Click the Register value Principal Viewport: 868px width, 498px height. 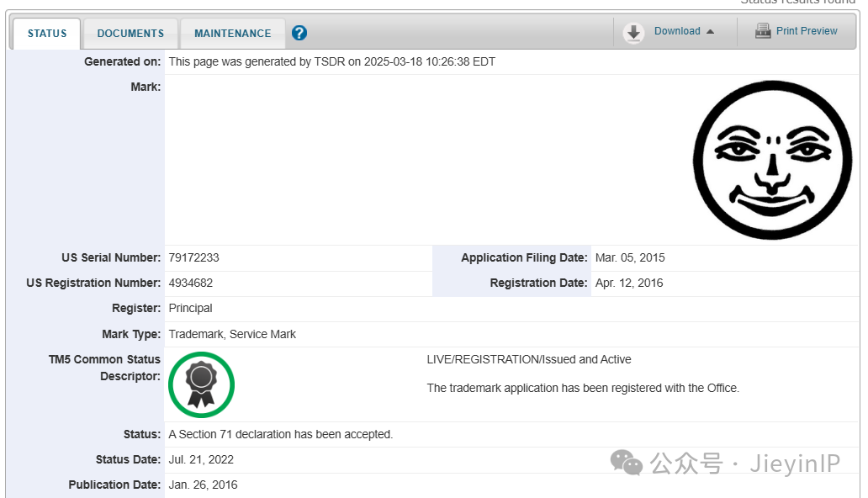[x=190, y=308]
